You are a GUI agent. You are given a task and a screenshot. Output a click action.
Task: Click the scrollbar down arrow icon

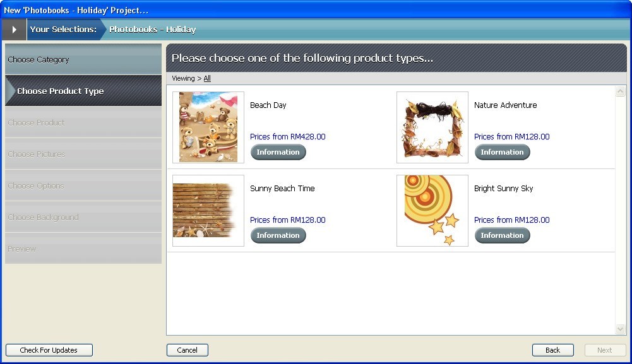click(620, 329)
